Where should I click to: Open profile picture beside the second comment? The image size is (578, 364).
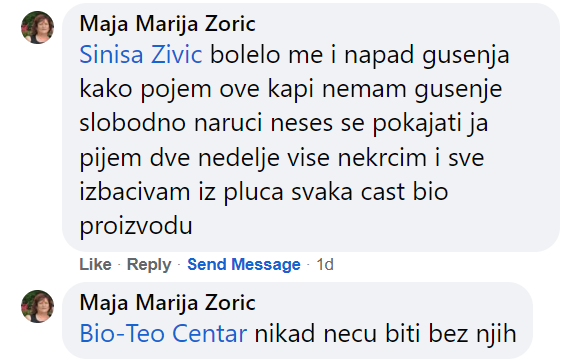pos(37,306)
